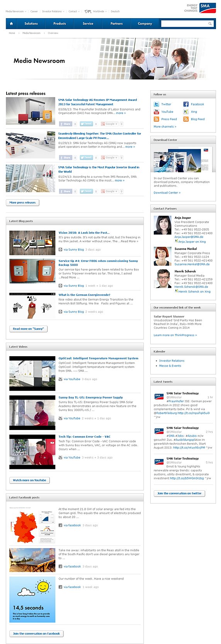Click Susanne Henkel contact photo
221x644 pixels.
pyautogui.click(x=162, y=256)
